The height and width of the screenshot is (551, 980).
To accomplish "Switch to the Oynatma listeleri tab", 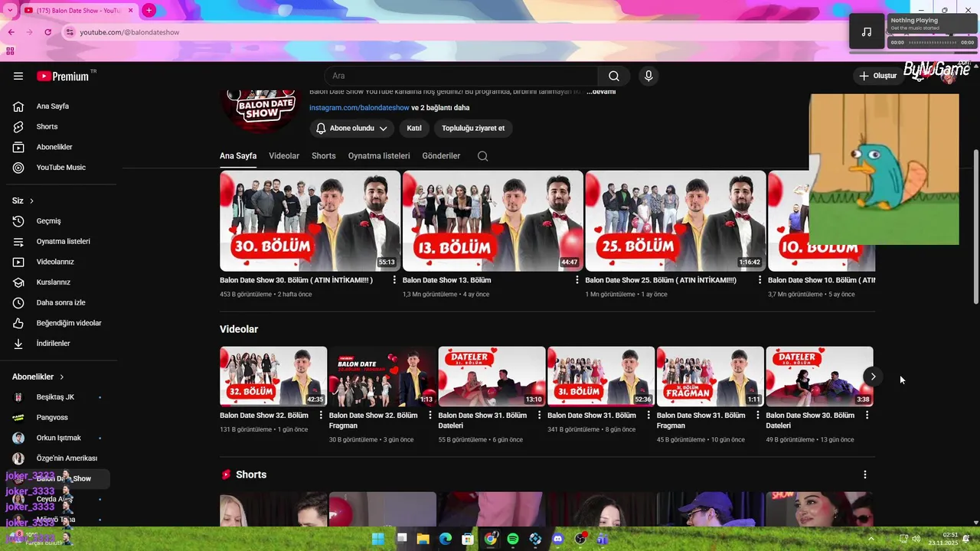I will 379,156.
